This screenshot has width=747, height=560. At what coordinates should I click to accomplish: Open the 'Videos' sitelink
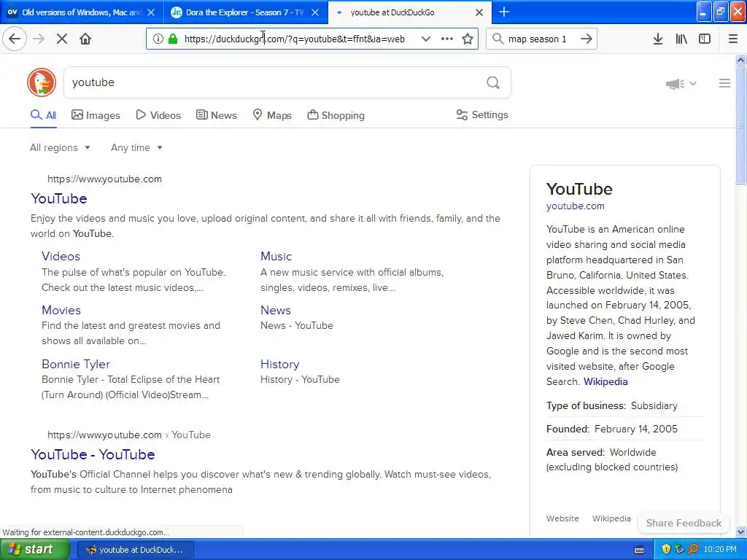click(x=61, y=256)
